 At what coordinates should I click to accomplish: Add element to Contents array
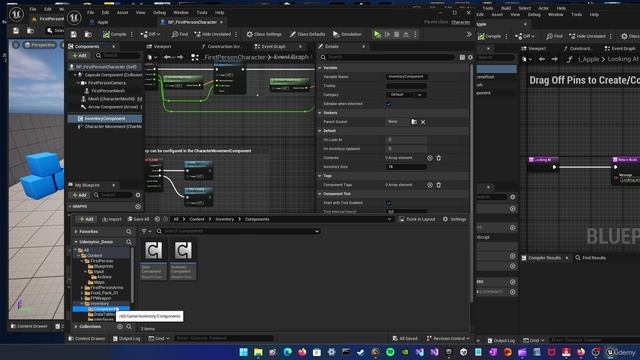click(430, 158)
